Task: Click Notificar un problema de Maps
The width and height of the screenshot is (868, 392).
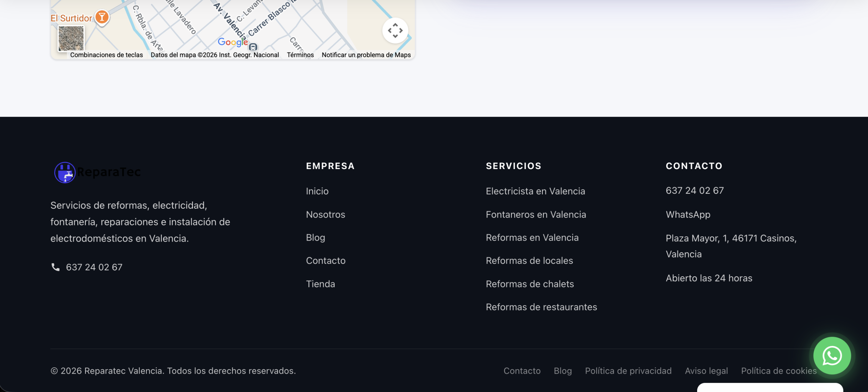Action: pyautogui.click(x=366, y=55)
